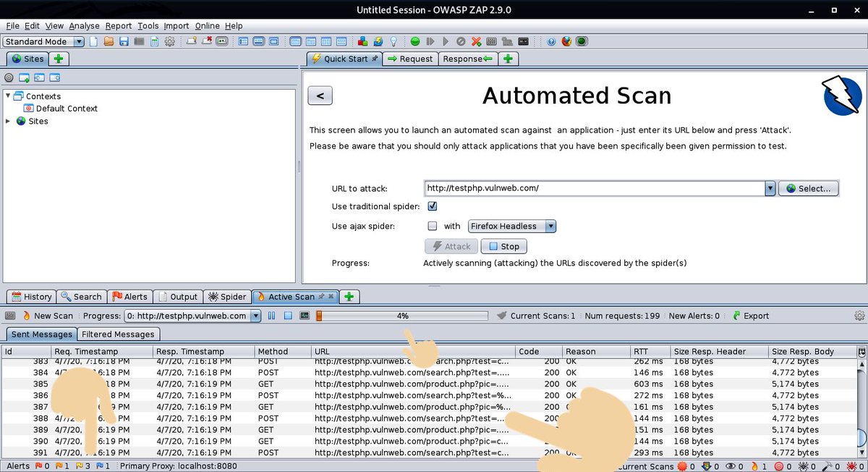Click the red flag alerts count in status bar
The width and height of the screenshot is (868, 472).
tap(43, 466)
